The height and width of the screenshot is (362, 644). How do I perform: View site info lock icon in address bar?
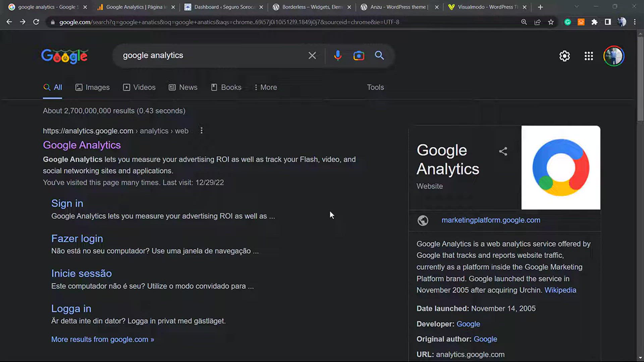[53, 22]
